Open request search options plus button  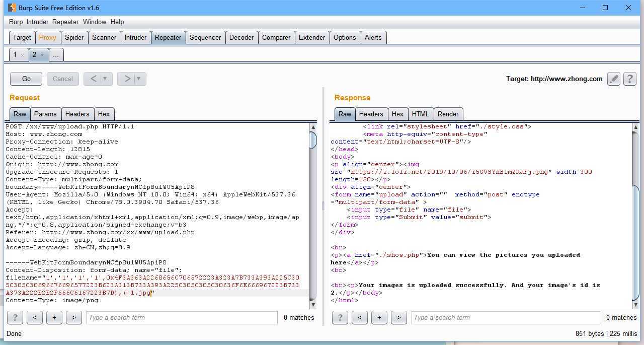[54, 317]
